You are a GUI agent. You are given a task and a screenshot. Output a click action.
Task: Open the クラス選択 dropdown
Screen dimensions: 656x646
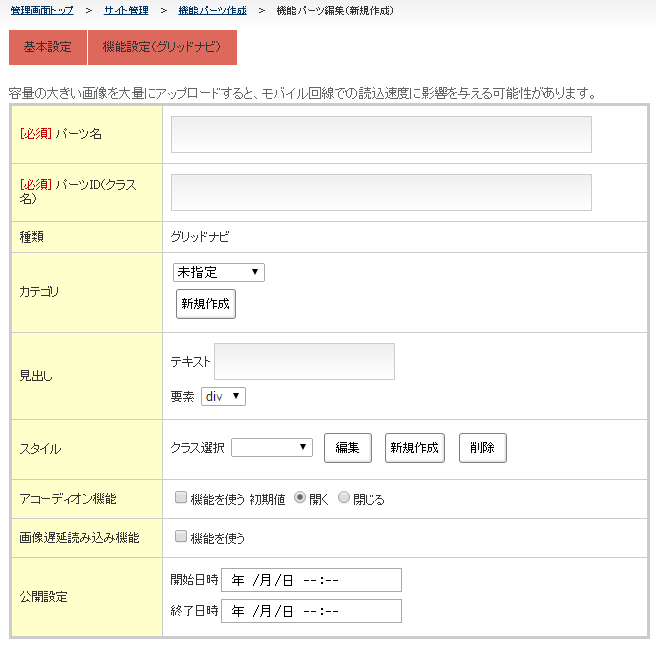point(272,447)
